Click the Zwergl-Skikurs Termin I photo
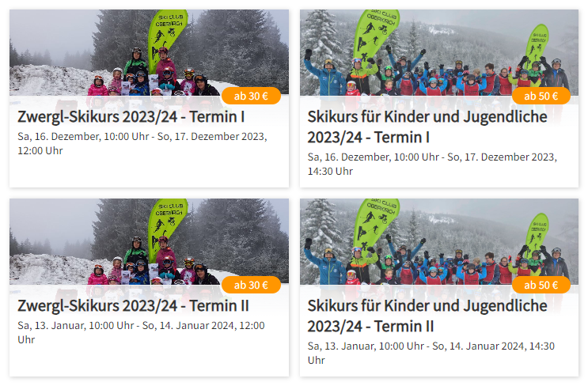 tap(150, 52)
